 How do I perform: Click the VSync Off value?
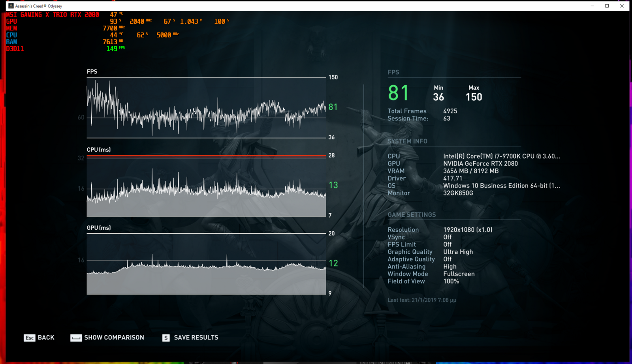pyautogui.click(x=447, y=237)
